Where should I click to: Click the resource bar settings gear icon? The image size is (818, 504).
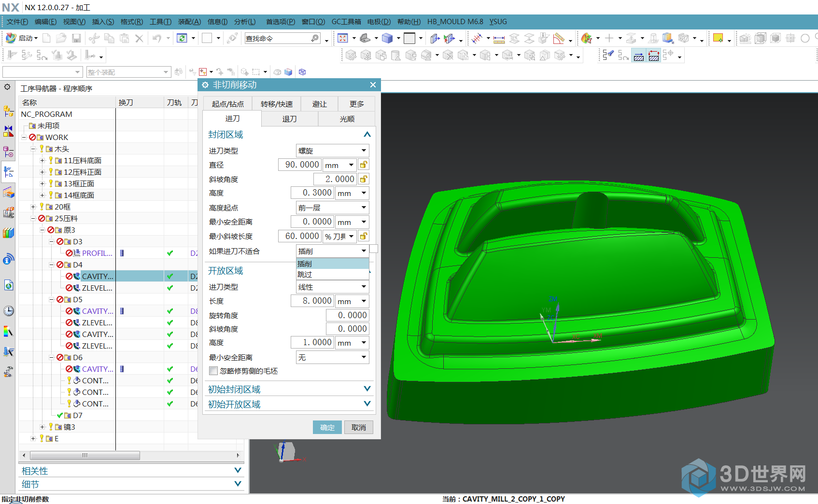point(7,87)
